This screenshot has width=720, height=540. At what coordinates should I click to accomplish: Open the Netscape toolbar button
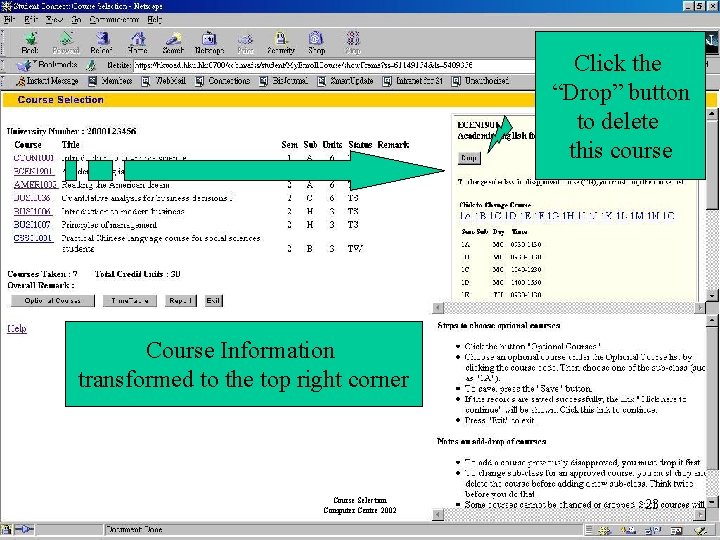click(209, 43)
